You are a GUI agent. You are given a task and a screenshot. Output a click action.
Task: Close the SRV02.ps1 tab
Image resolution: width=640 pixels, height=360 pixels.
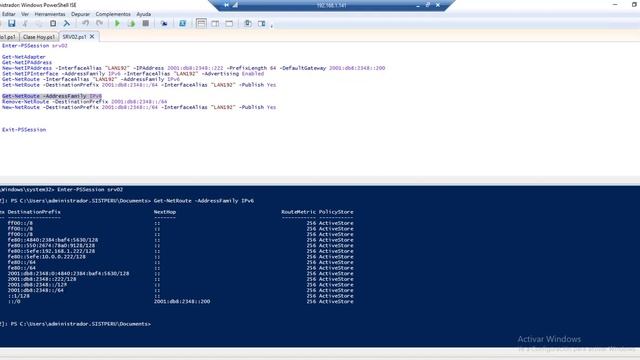(92, 36)
